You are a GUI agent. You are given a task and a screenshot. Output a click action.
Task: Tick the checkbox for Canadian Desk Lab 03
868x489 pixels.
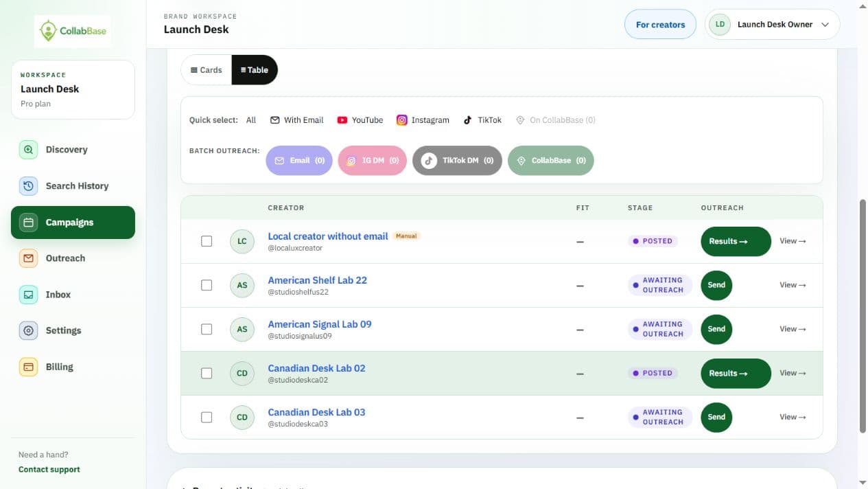point(207,417)
